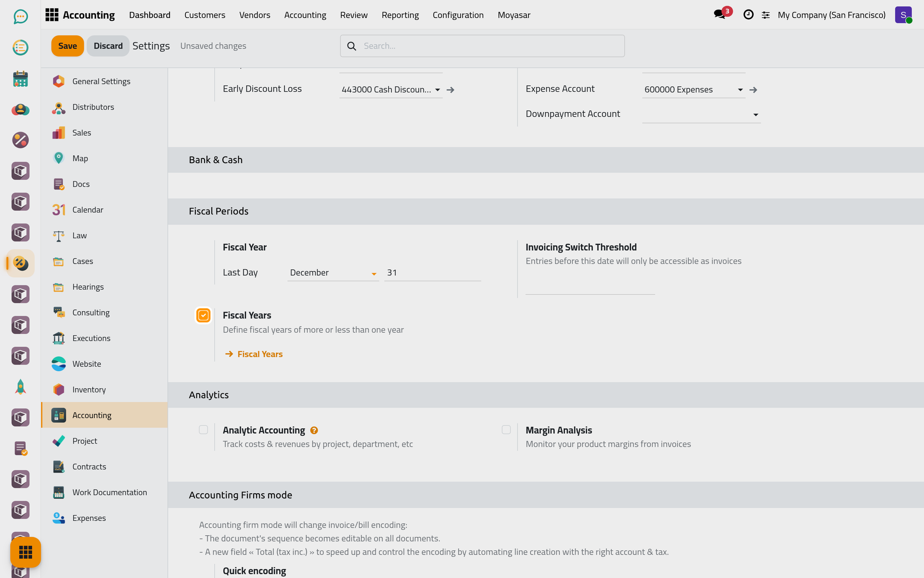Open the Configuration menu
Screen dimensions: 924x578
458,15
